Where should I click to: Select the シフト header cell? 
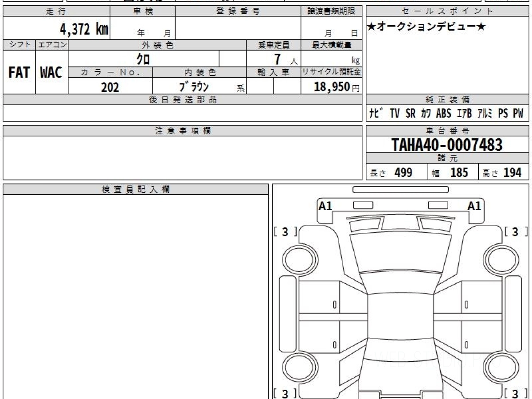(19, 45)
